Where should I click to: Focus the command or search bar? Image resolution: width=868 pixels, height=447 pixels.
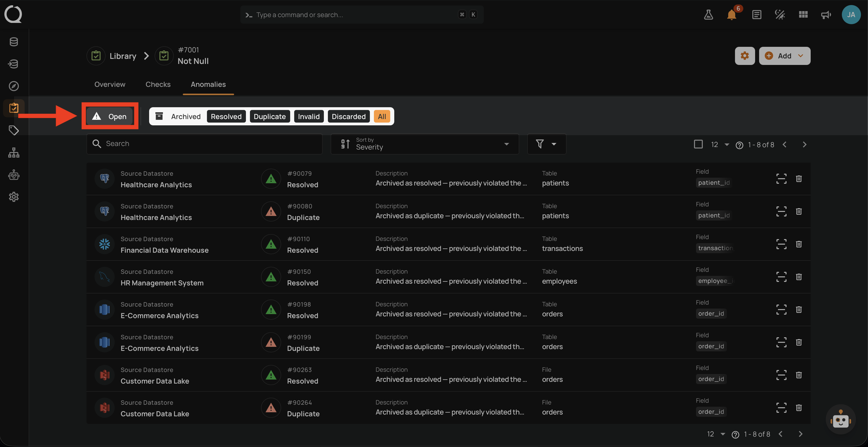[x=362, y=15]
